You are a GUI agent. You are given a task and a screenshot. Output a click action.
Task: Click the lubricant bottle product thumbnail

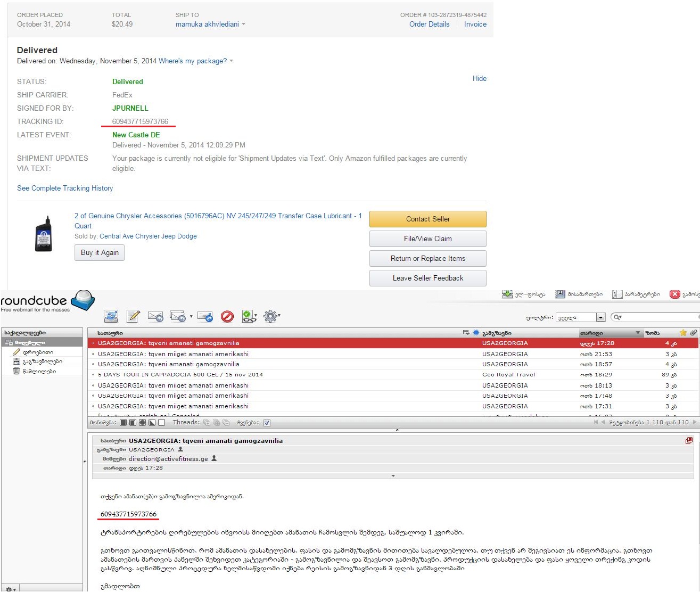[x=44, y=233]
